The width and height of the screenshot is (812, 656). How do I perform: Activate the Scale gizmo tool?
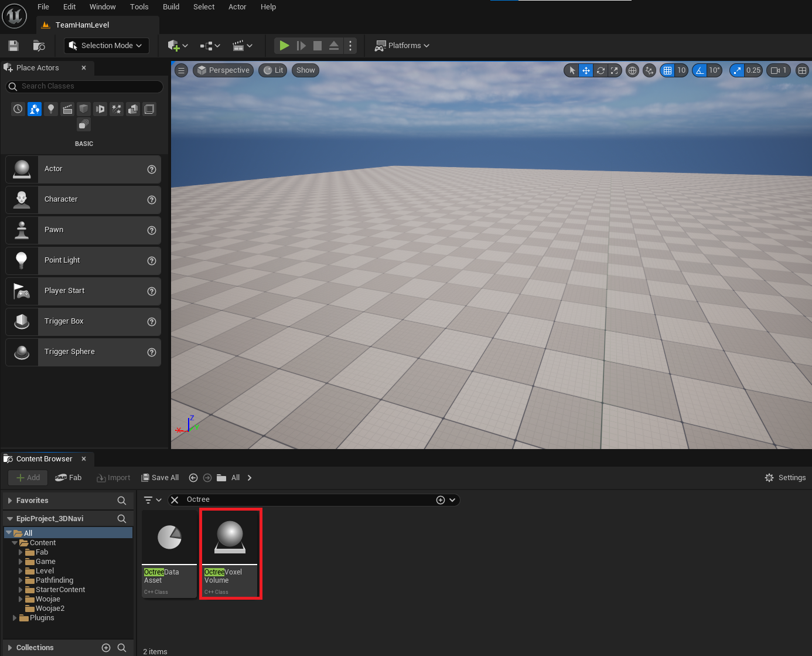pyautogui.click(x=614, y=70)
